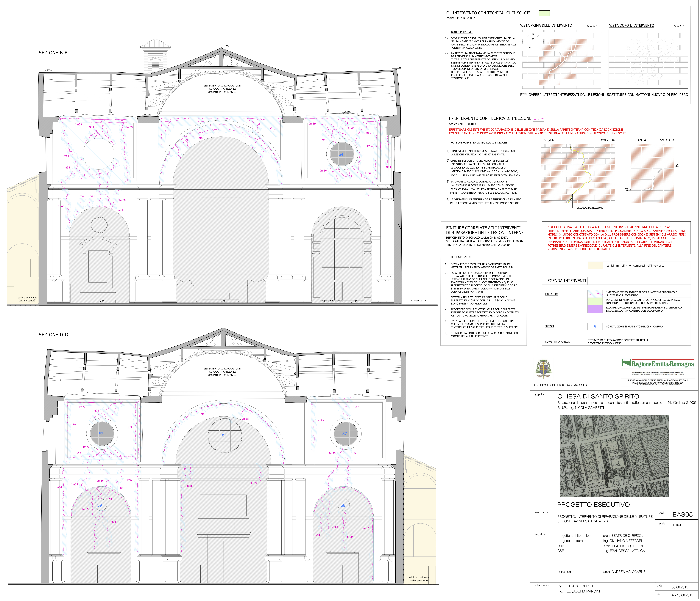Click crack label Im87
Screen dimensions: 700x601
coord(366,528)
